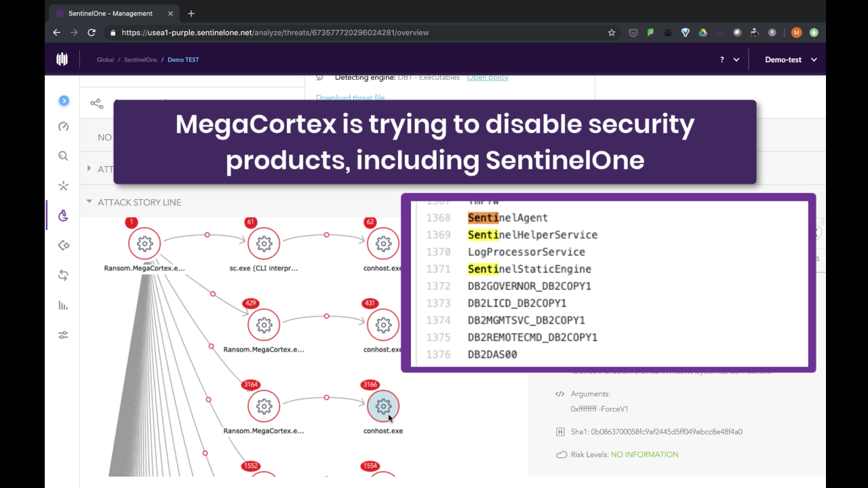Open the help question mark dropdown

pos(729,60)
